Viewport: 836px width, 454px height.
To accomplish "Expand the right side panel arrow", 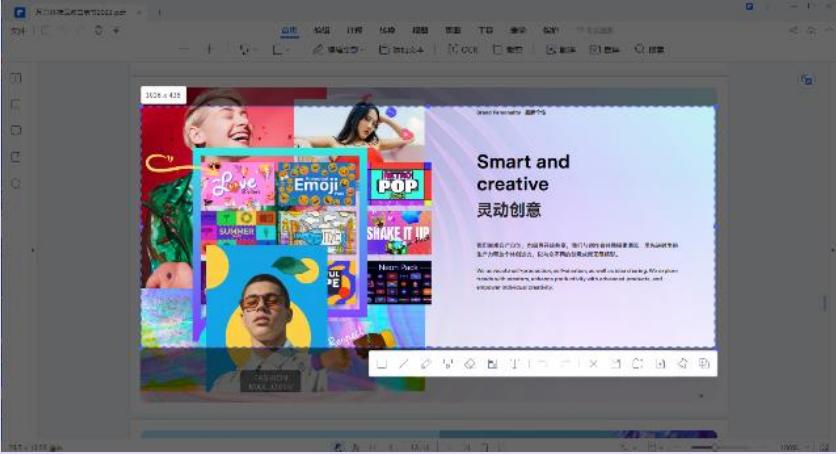I will point(832,250).
